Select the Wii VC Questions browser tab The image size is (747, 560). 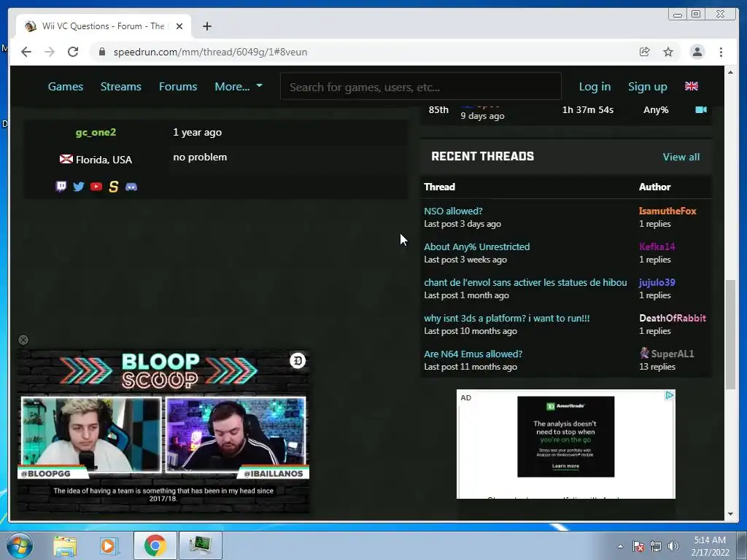(x=104, y=26)
